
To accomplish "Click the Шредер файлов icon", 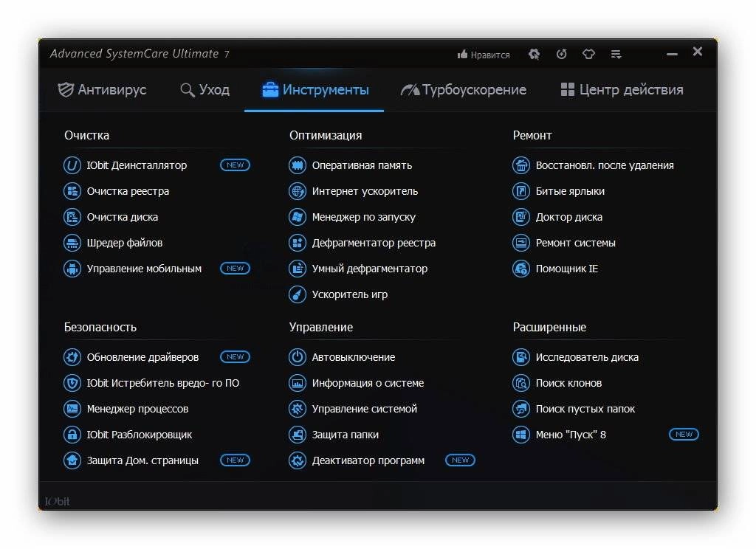I will click(x=72, y=243).
